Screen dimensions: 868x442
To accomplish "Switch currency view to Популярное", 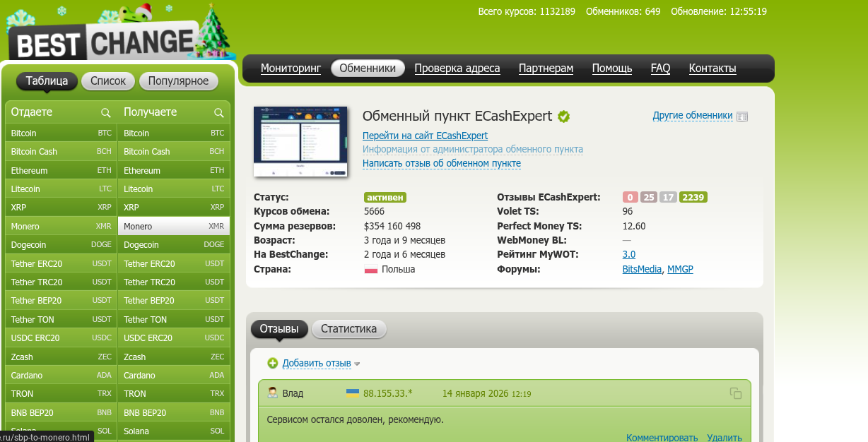I will (178, 81).
